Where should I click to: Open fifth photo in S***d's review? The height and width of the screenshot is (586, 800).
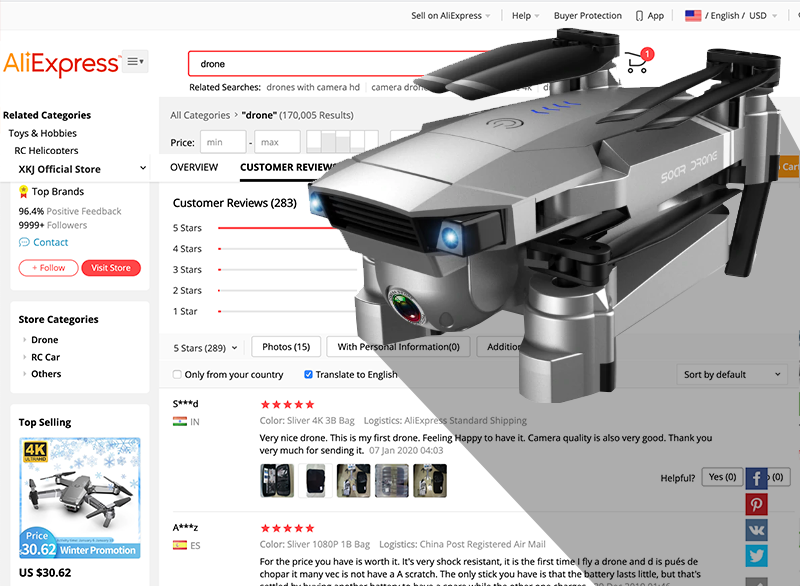click(x=430, y=480)
